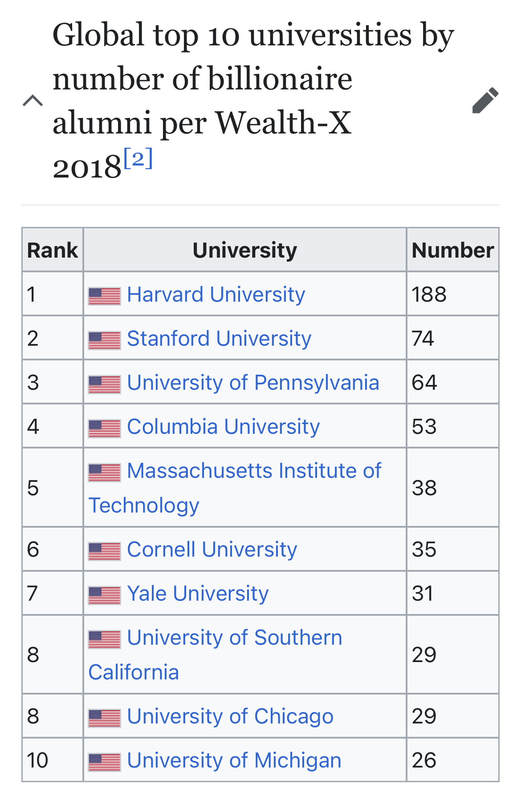
Task: Click the US flag beside Harvard University
Action: click(x=104, y=296)
